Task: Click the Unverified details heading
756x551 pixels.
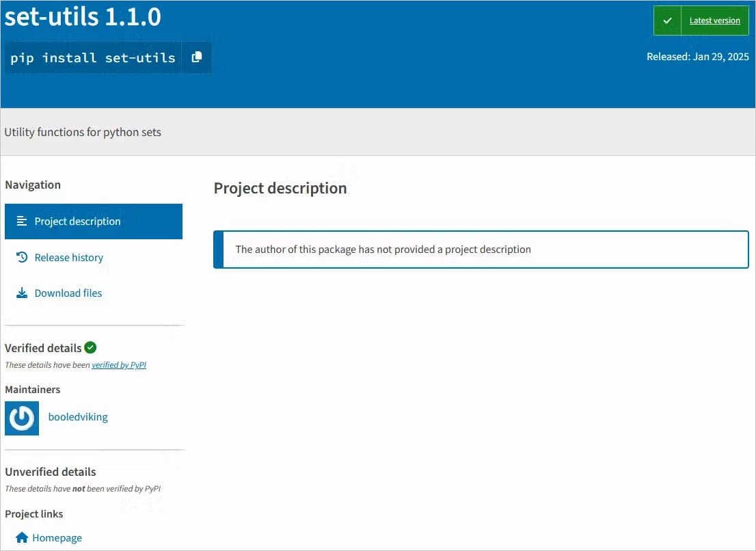Action: [x=50, y=472]
